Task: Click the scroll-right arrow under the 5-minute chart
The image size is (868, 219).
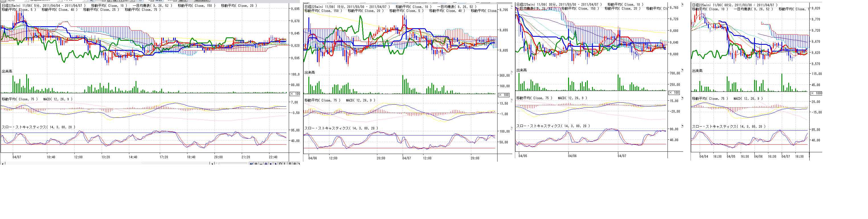Action: click(x=212, y=164)
